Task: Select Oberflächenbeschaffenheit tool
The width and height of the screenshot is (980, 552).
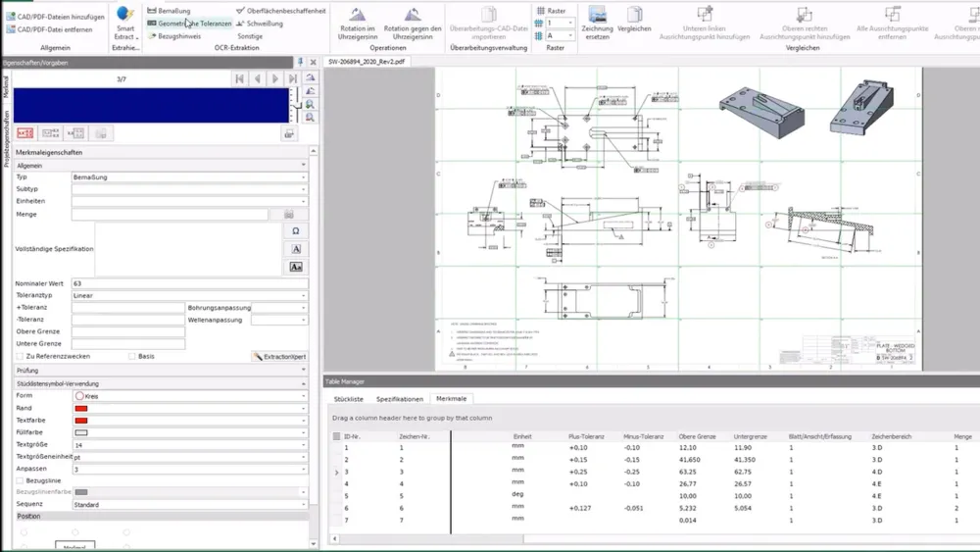Action: [x=280, y=11]
